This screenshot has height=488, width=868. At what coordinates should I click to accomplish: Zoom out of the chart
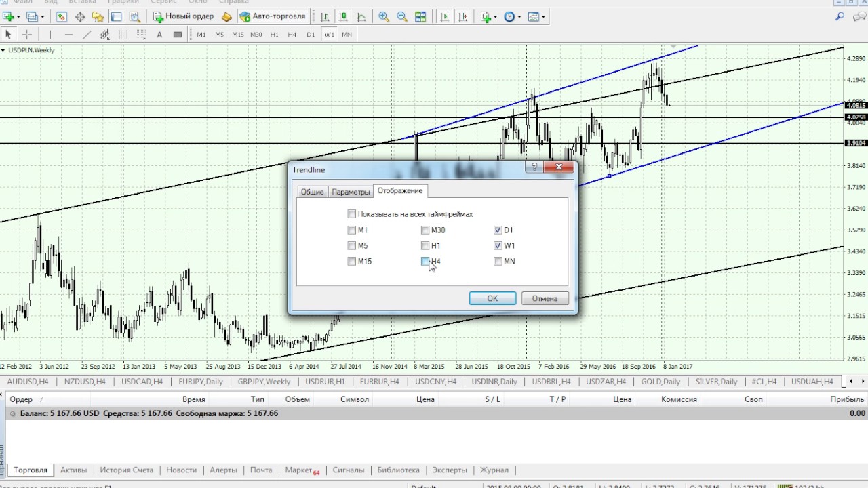pos(402,16)
